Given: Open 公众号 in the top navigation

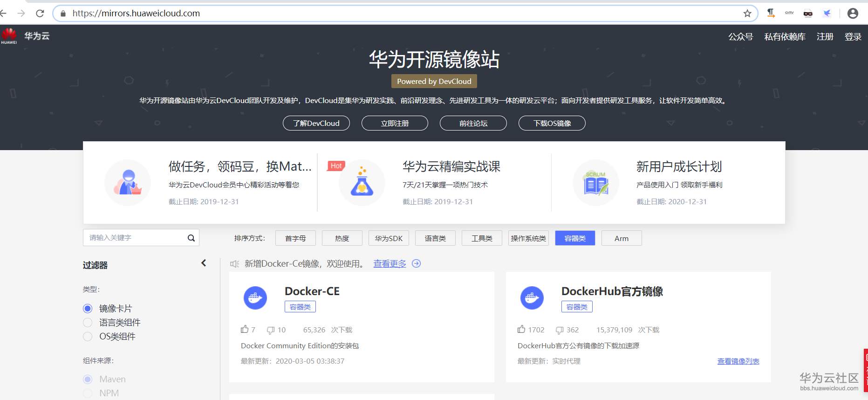Looking at the screenshot, I should coord(741,36).
